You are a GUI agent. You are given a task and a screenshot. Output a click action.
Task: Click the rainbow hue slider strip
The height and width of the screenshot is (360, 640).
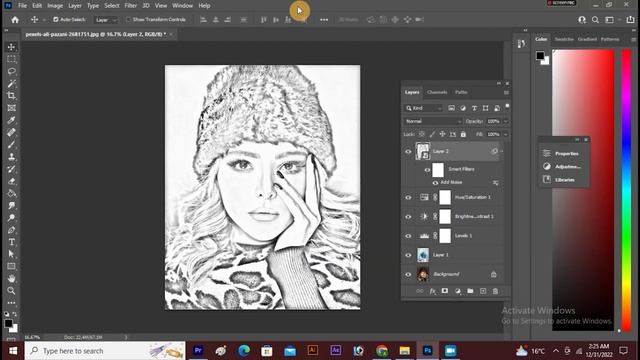(626, 190)
